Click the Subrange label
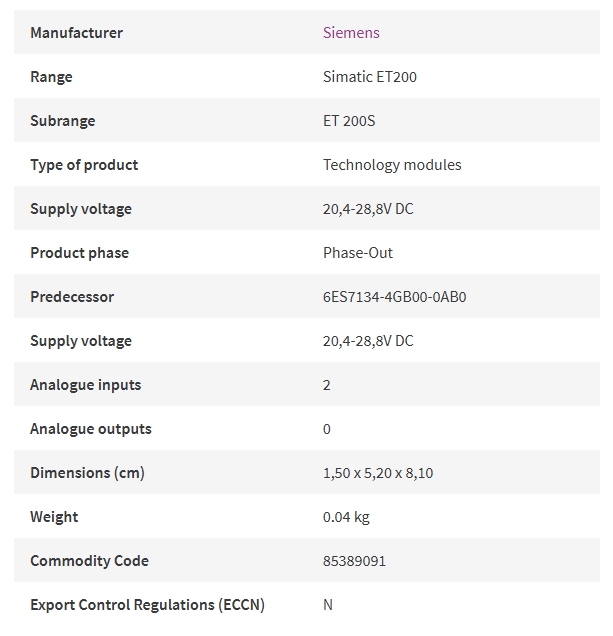The image size is (613, 636). [63, 121]
